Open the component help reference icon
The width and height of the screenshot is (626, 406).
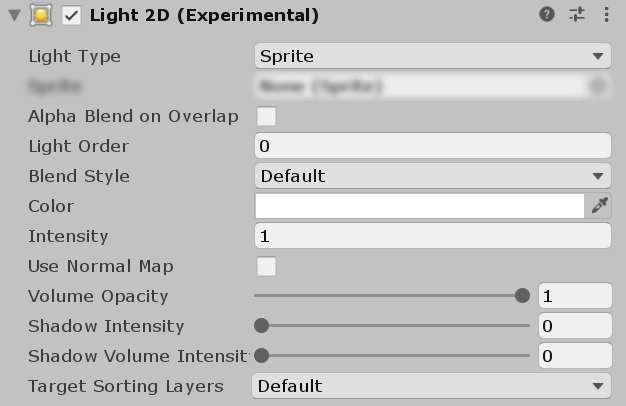pyautogui.click(x=546, y=15)
